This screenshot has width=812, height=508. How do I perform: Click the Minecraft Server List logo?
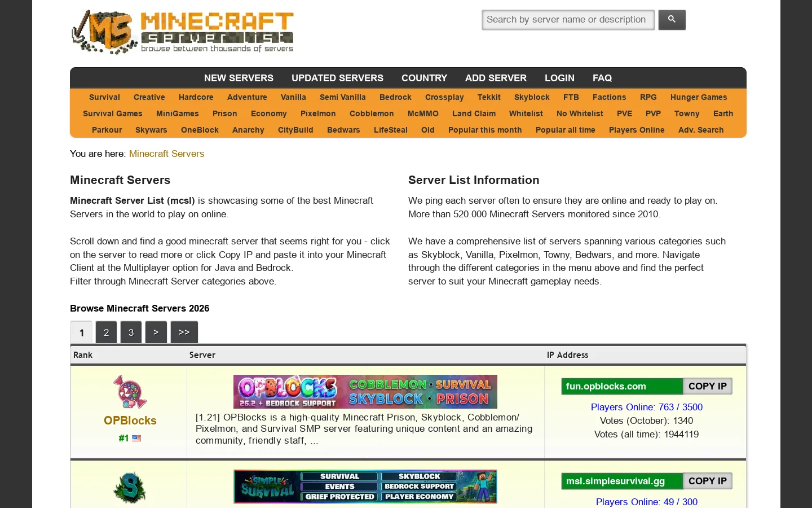coord(182,32)
